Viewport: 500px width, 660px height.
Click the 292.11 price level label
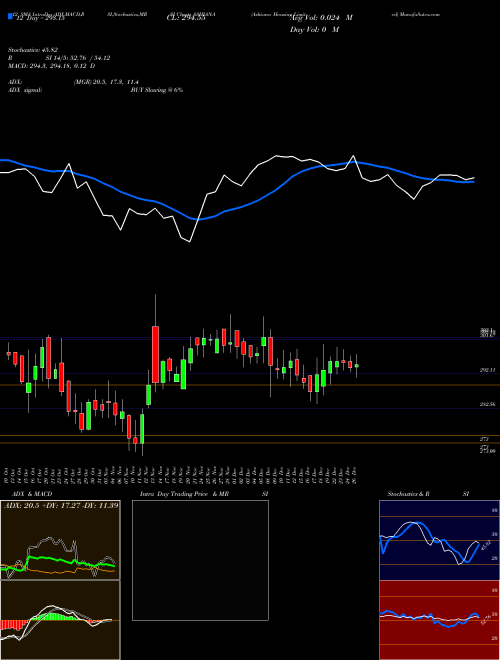(x=487, y=370)
